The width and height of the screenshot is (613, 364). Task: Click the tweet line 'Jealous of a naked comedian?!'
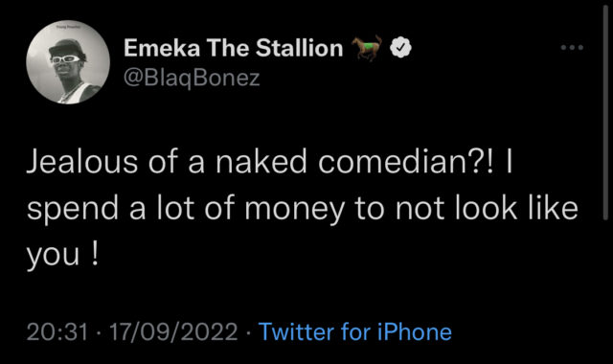[x=261, y=162]
